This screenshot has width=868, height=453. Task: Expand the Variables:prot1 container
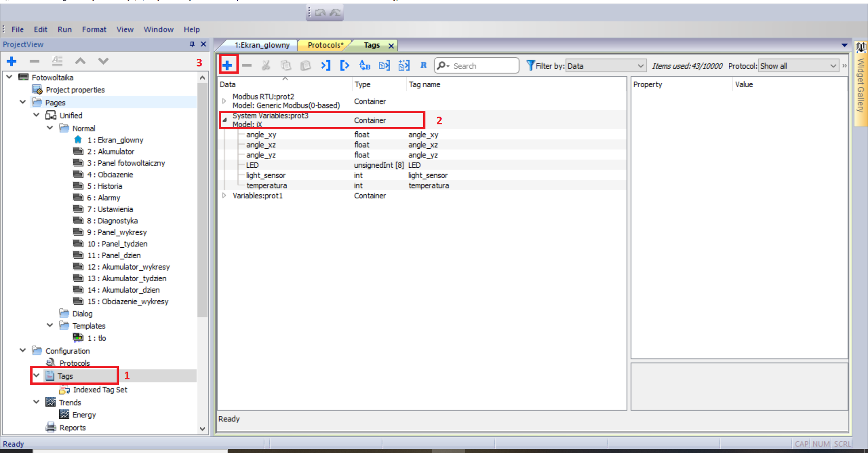[x=224, y=196]
